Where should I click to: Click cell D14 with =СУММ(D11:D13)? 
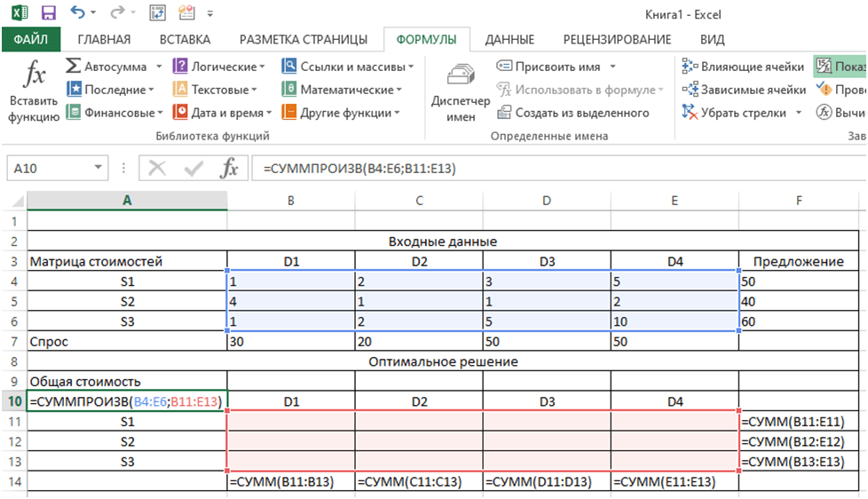pyautogui.click(x=547, y=481)
